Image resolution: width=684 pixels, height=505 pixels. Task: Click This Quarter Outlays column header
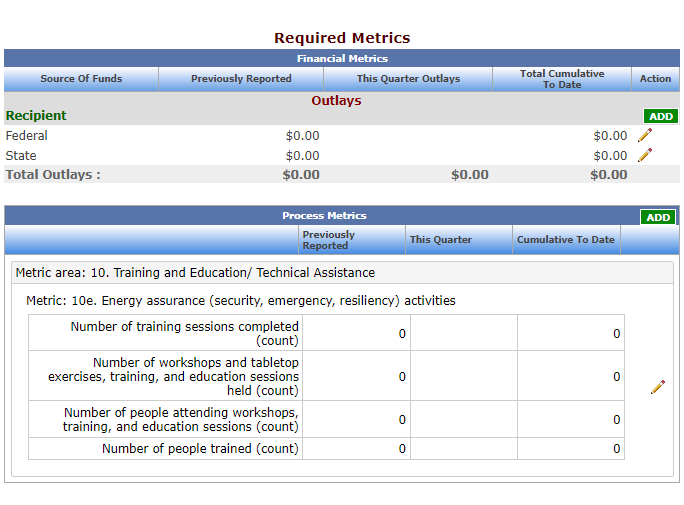(x=408, y=79)
